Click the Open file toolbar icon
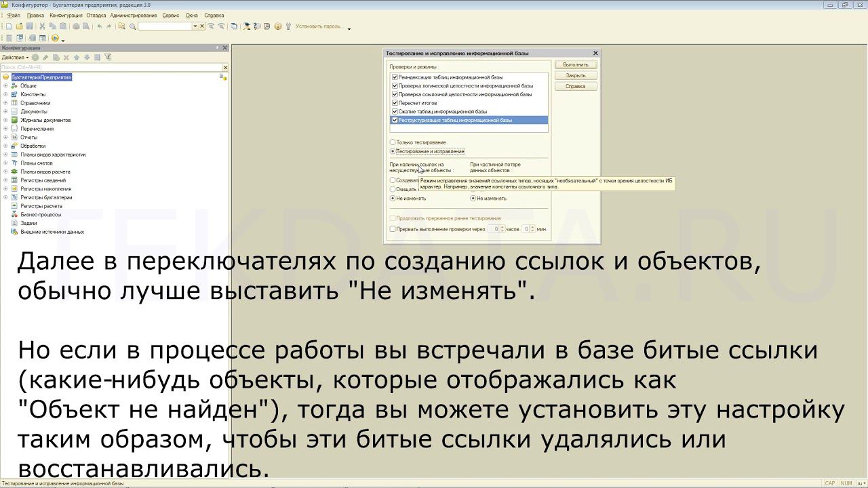The width and height of the screenshot is (868, 488). point(19,26)
